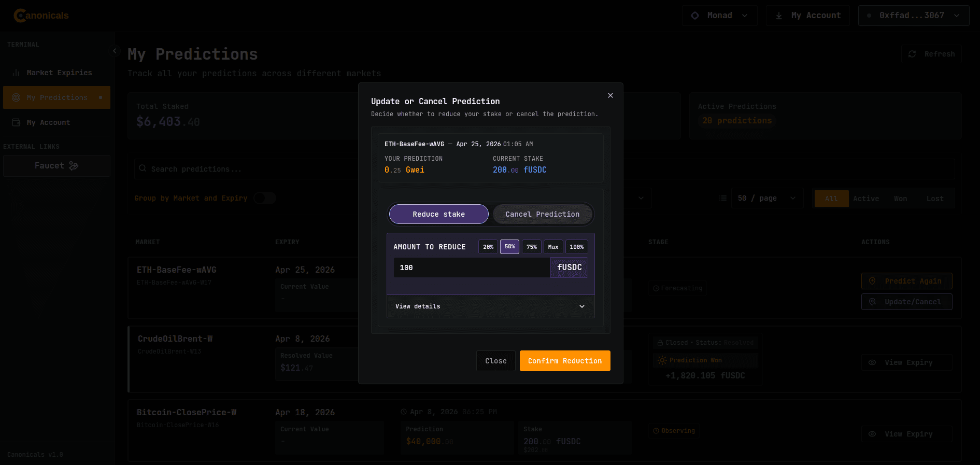Viewport: 980px width, 465px height.
Task: Click the My Predictions target icon
Action: click(x=16, y=97)
